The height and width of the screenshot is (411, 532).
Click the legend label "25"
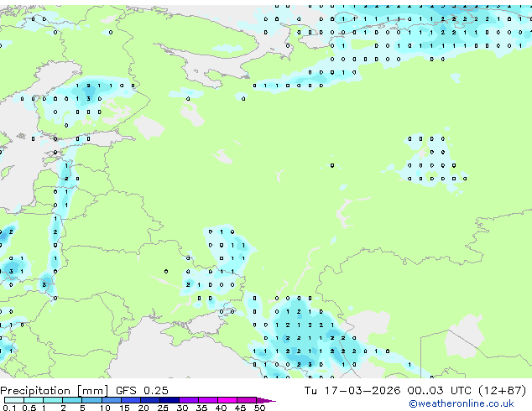pyautogui.click(x=163, y=408)
